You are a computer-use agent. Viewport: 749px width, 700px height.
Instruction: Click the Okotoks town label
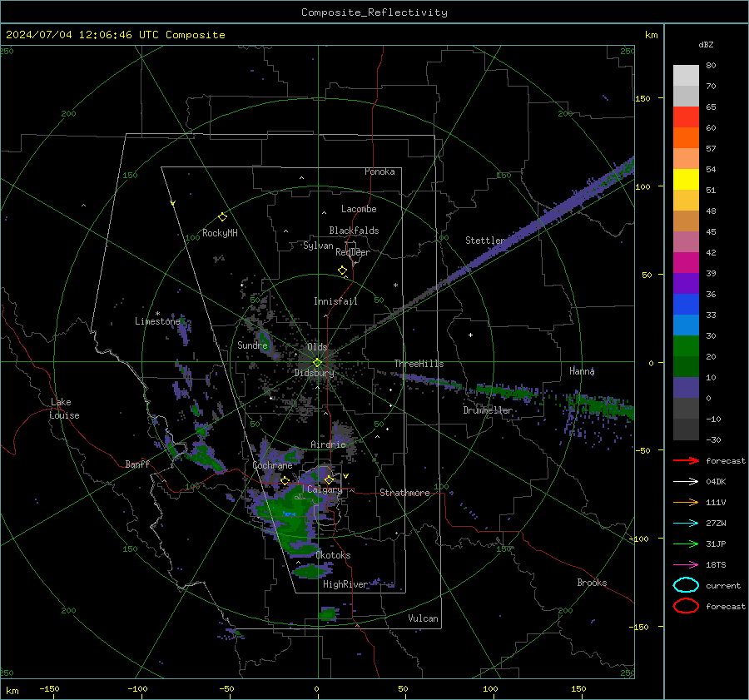tap(333, 555)
